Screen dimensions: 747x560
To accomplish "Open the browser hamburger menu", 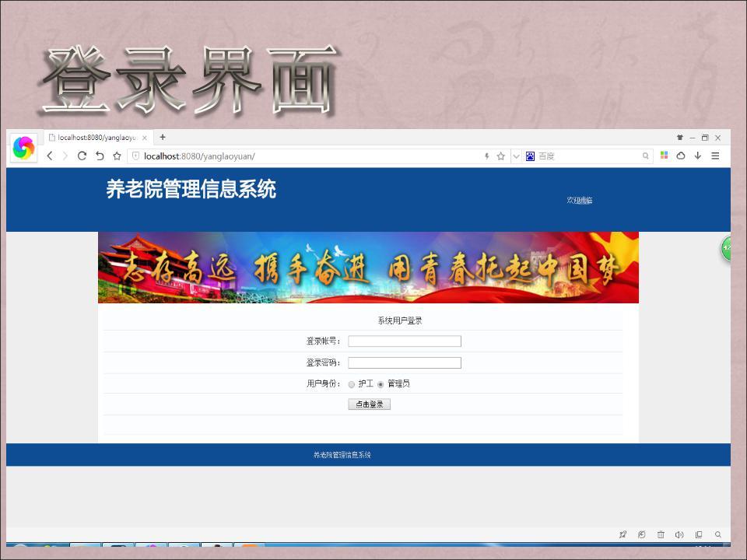I will coord(715,156).
